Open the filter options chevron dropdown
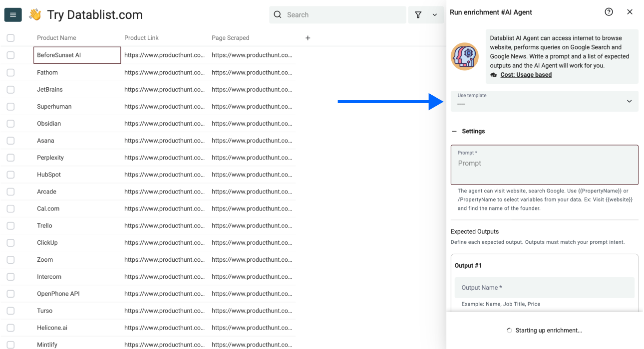The width and height of the screenshot is (644, 349). [435, 15]
